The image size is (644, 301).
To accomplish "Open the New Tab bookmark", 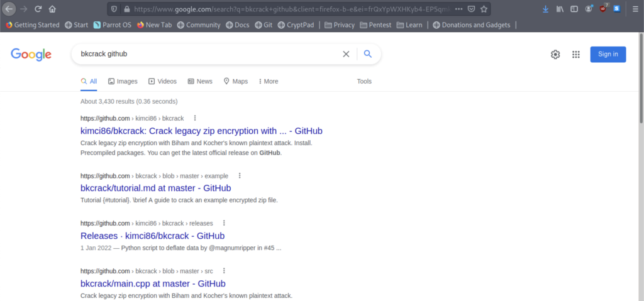I will click(x=155, y=25).
